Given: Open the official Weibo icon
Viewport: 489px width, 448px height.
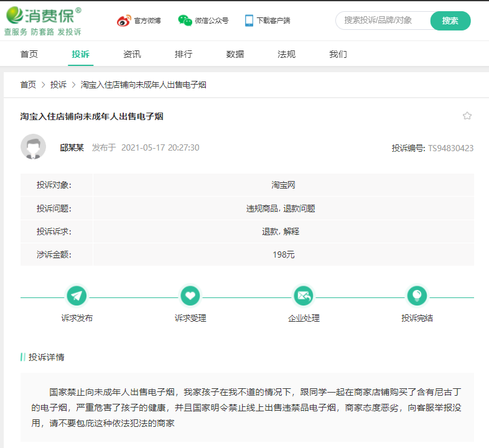Looking at the screenshot, I should click(124, 21).
